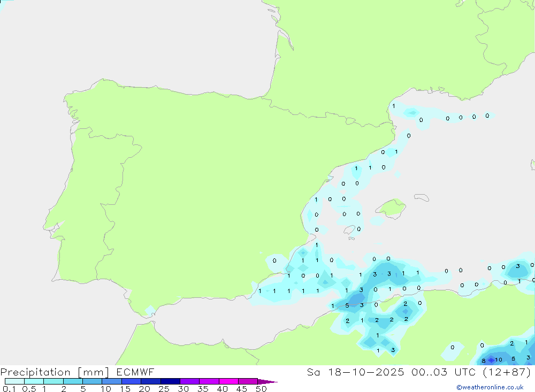Select the 30–35 mm violet legend swatch

(x=190, y=381)
